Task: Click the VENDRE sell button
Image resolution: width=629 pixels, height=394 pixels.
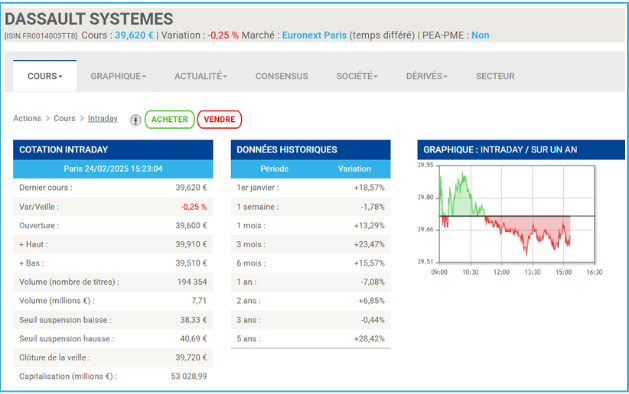Action: [219, 120]
